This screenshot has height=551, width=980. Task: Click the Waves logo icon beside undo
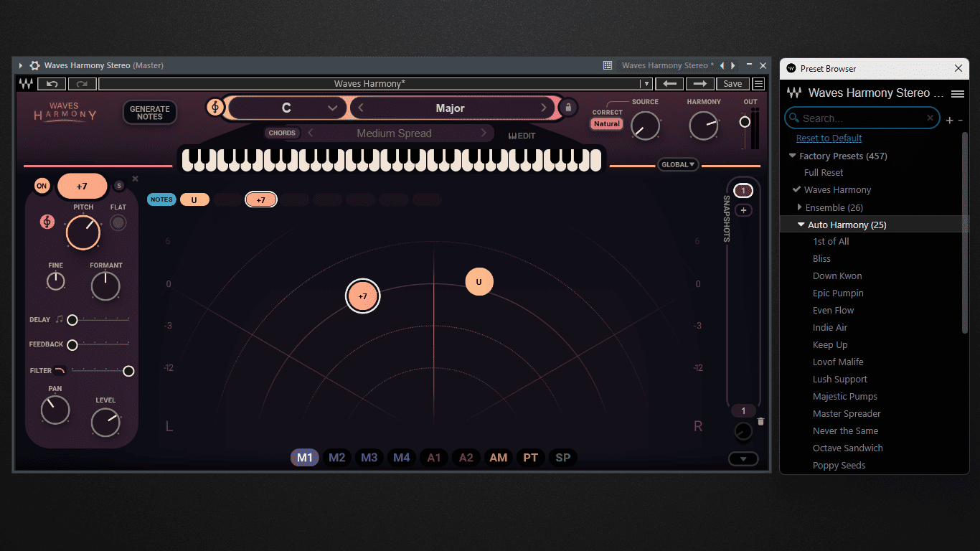tap(27, 84)
